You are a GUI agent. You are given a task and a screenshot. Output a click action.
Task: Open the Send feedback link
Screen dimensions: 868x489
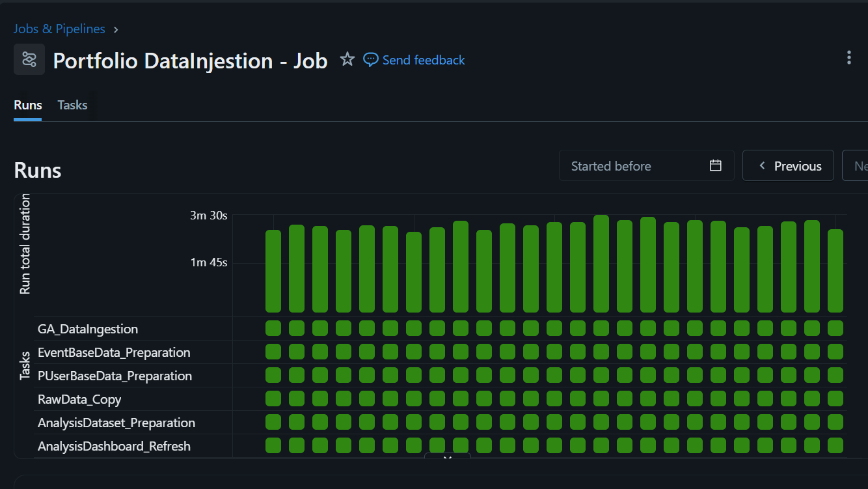423,60
